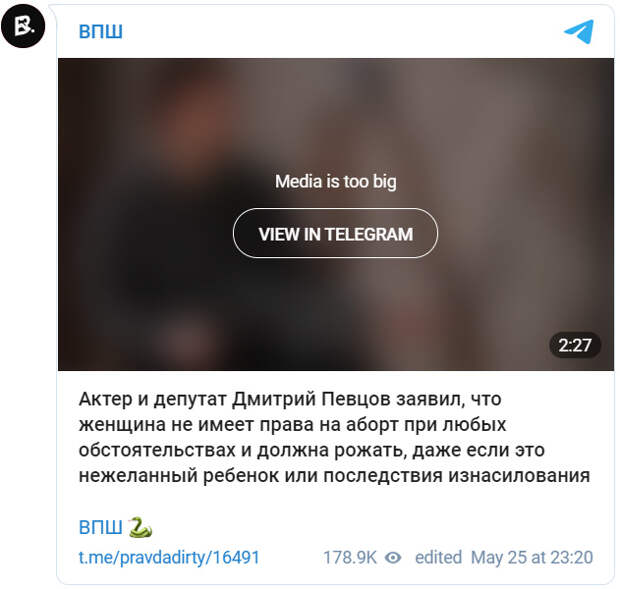
Task: Click the 2:27 video duration badge
Action: 575,345
